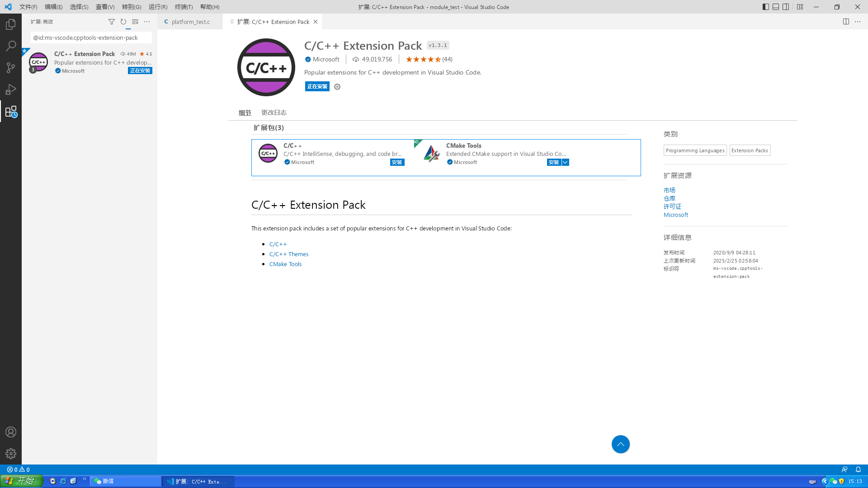Open extensions view more actions menu

147,22
